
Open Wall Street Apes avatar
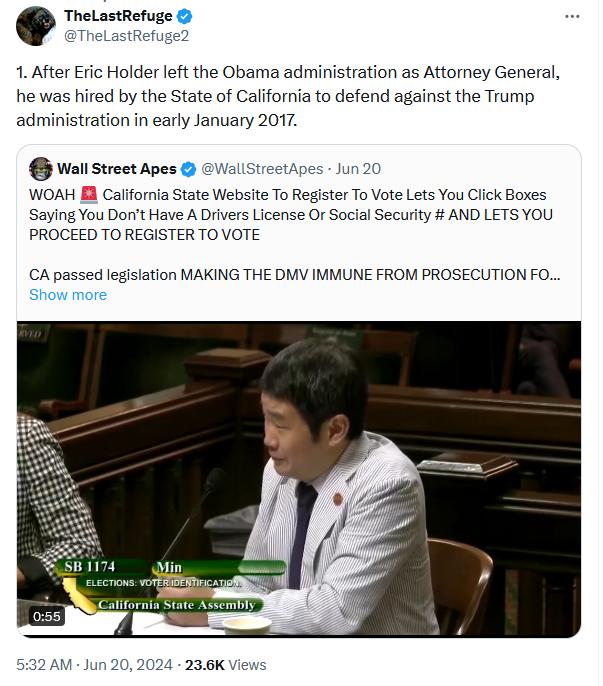(41, 169)
